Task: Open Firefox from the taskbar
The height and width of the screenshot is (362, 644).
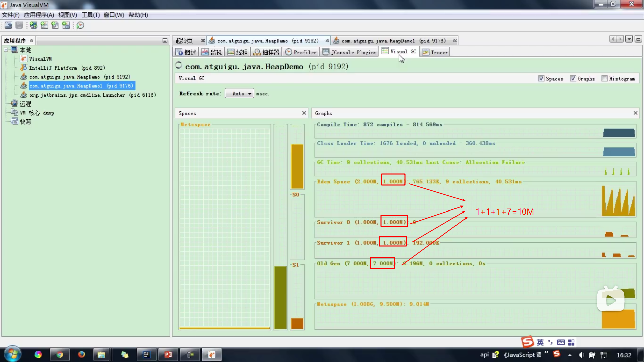Action: click(81, 355)
